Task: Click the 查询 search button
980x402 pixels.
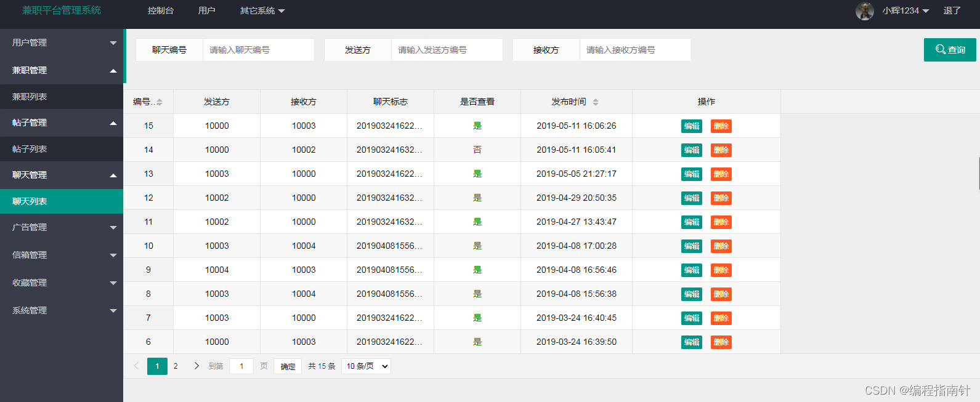Action: pyautogui.click(x=950, y=50)
